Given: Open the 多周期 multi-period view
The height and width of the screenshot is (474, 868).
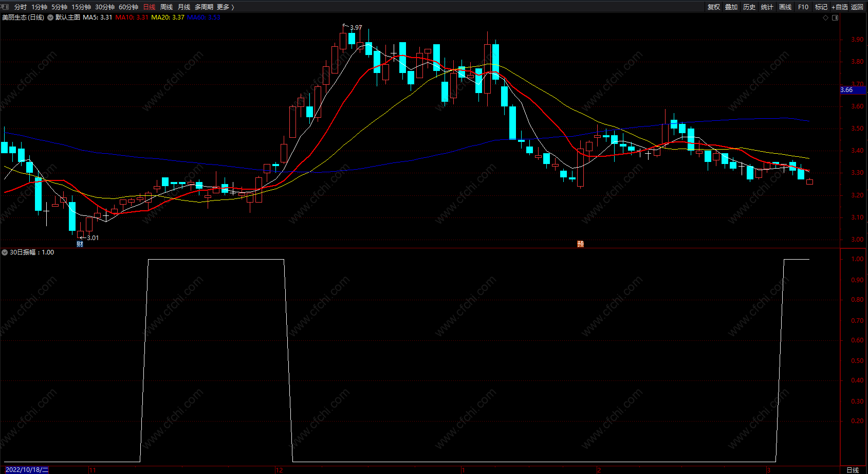Looking at the screenshot, I should click(x=204, y=7).
